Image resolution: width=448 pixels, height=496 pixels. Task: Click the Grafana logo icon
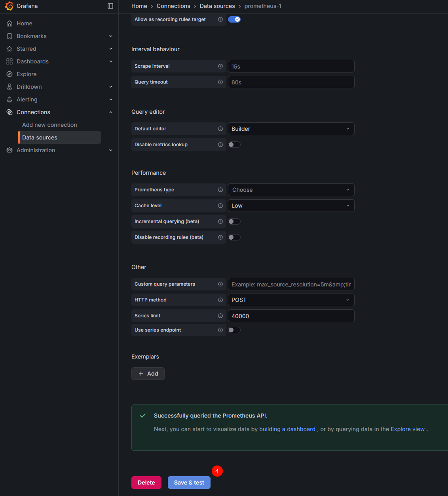coord(9,6)
